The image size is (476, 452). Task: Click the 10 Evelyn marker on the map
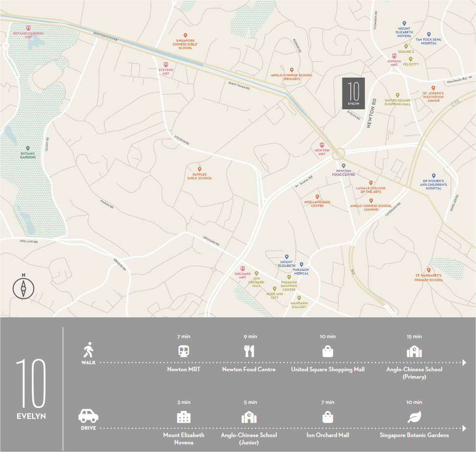click(x=353, y=94)
